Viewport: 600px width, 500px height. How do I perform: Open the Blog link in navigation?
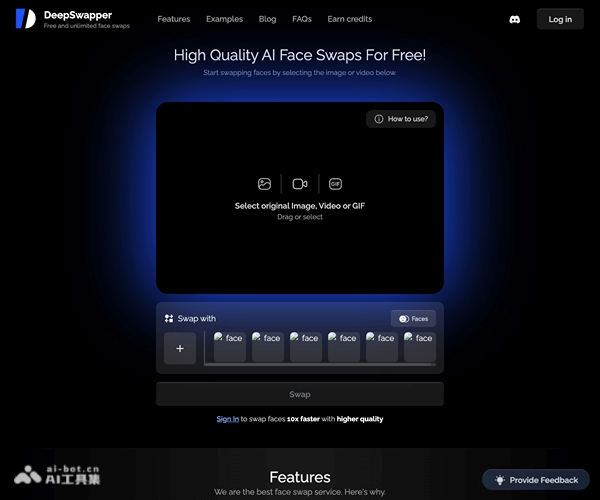[x=267, y=19]
